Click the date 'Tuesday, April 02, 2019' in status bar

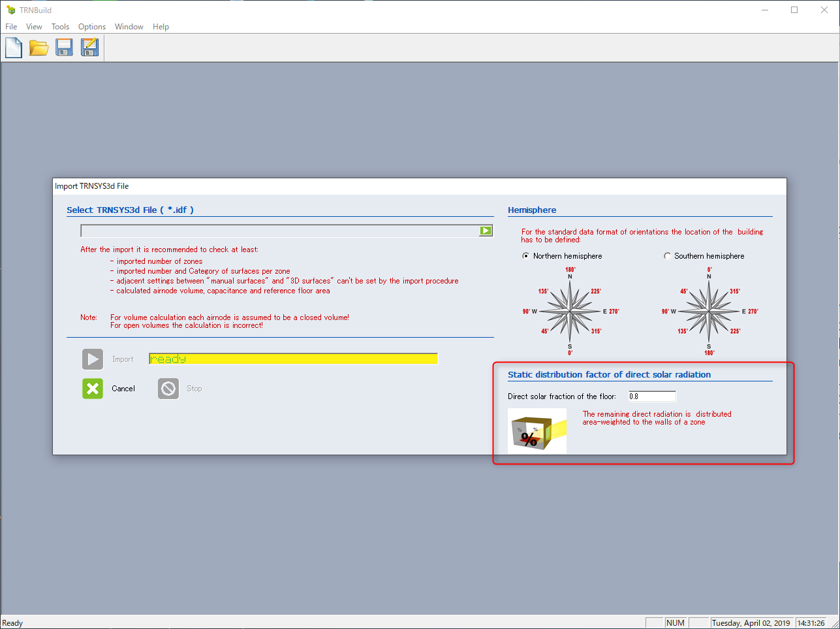[x=751, y=623]
